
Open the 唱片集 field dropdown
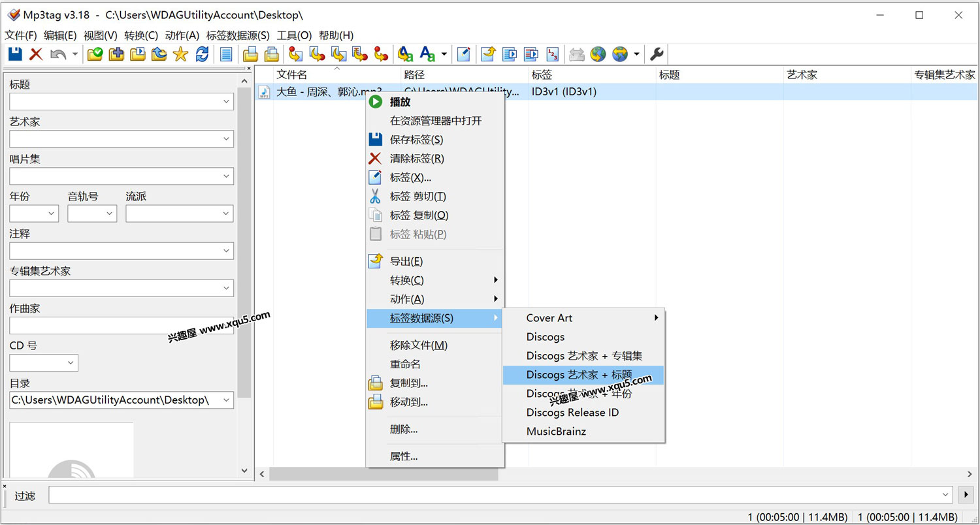pos(226,176)
